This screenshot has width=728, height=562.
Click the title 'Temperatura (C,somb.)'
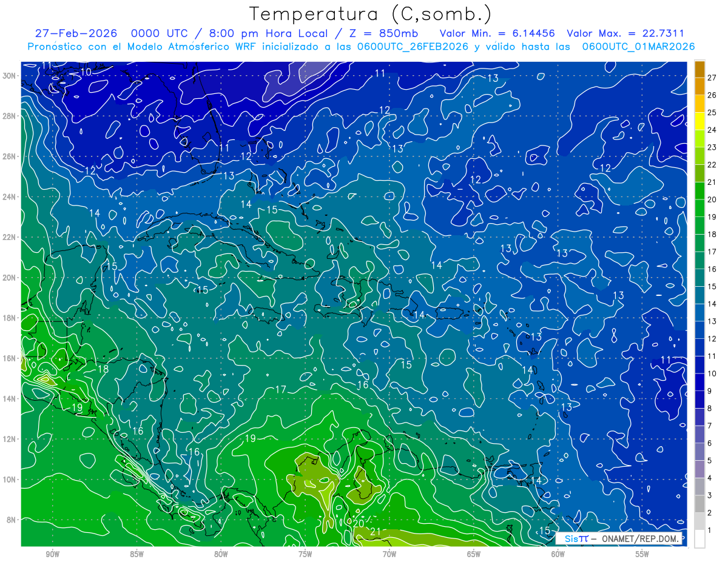pyautogui.click(x=371, y=14)
